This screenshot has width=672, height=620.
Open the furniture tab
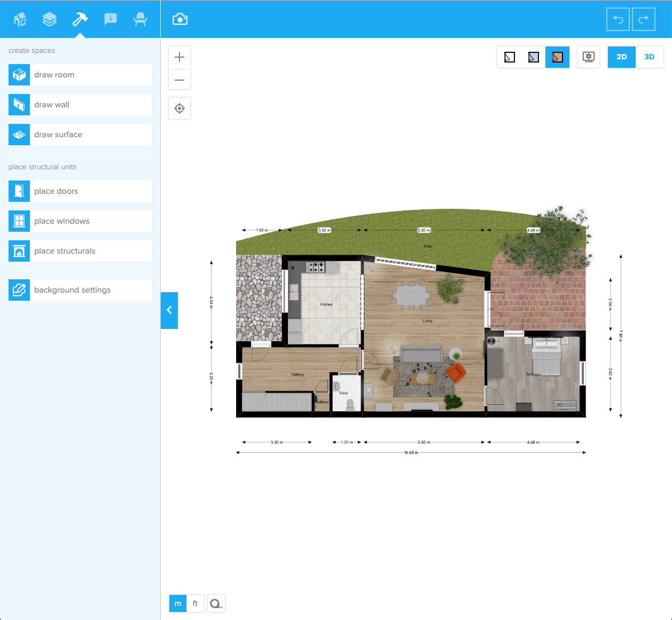click(x=140, y=19)
